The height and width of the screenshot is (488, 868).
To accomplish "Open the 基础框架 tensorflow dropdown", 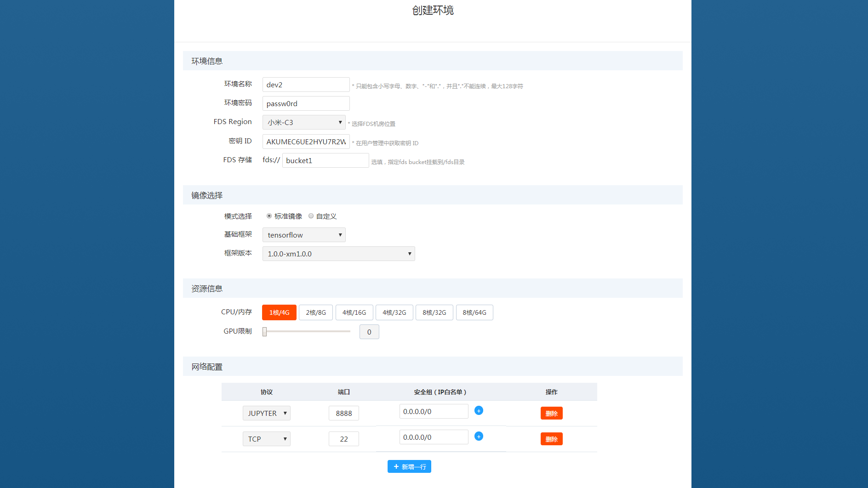I will click(304, 235).
